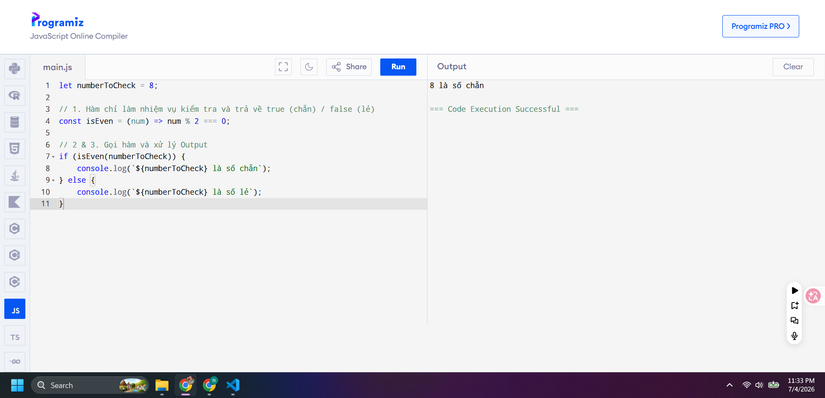Open the Programiz PRO link
Viewport: 825px width, 398px height.
pos(760,26)
